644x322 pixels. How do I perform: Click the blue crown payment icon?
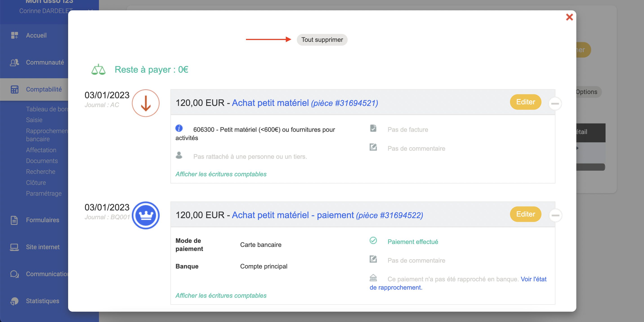click(145, 215)
